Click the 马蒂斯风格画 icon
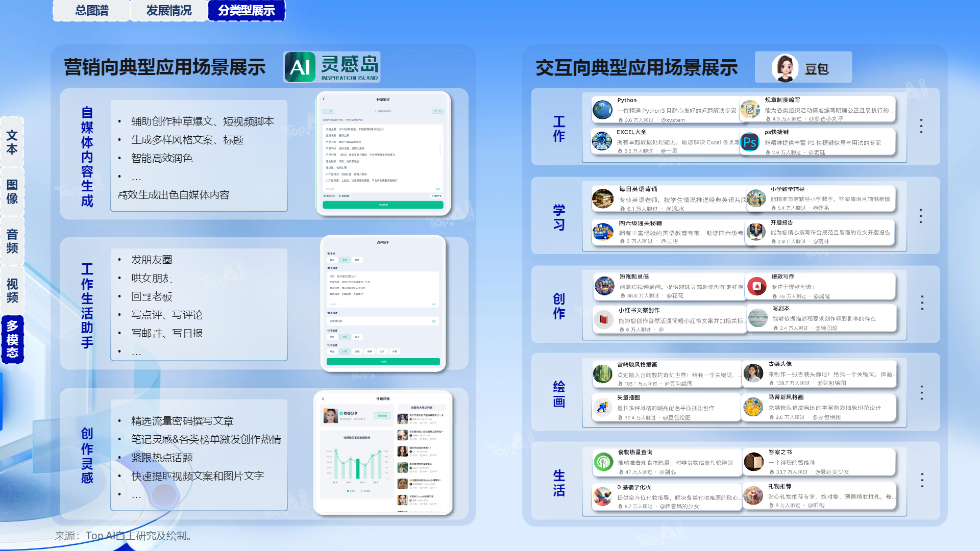 pos(753,407)
